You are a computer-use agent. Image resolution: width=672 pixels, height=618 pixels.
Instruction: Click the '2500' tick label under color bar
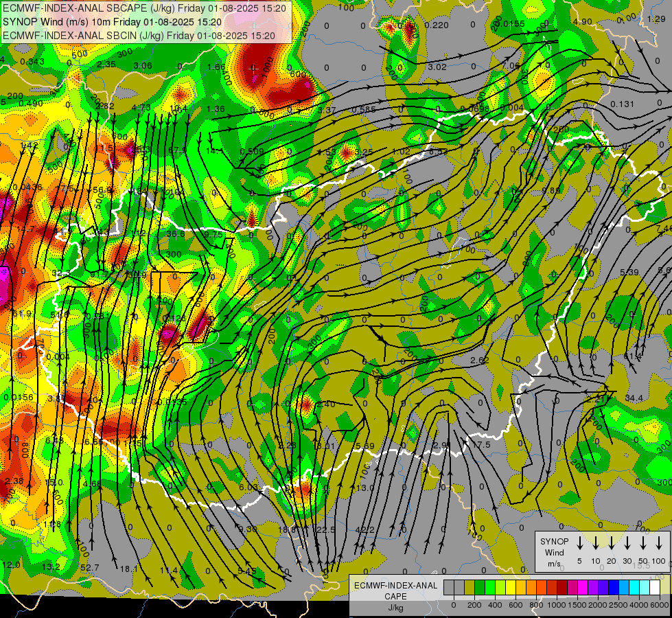coord(618,605)
